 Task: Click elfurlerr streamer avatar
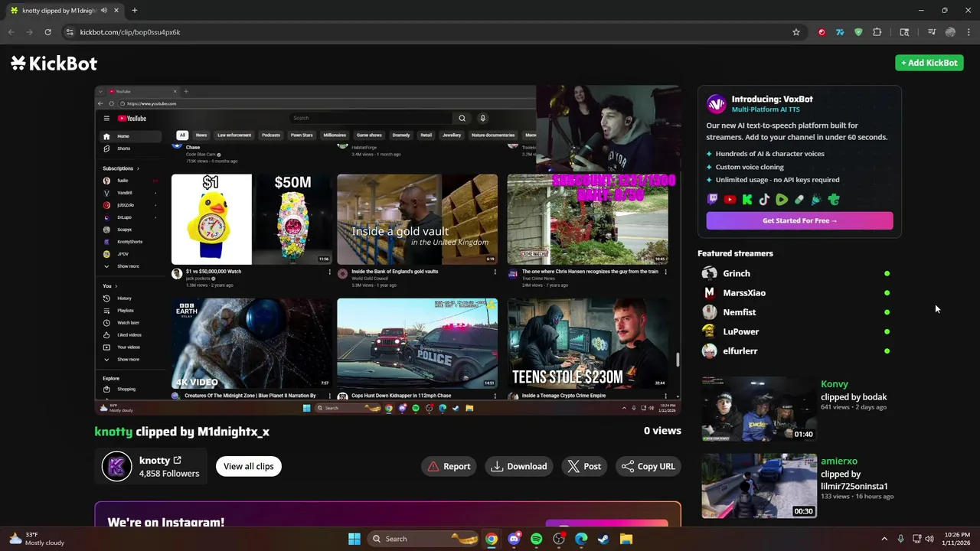click(x=710, y=350)
